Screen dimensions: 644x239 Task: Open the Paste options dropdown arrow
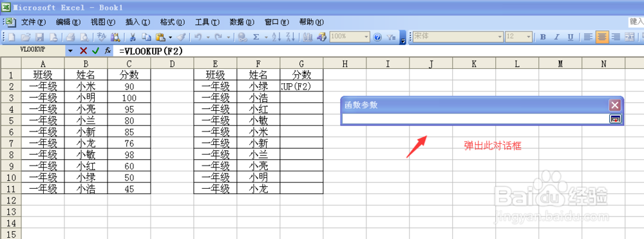pos(171,37)
